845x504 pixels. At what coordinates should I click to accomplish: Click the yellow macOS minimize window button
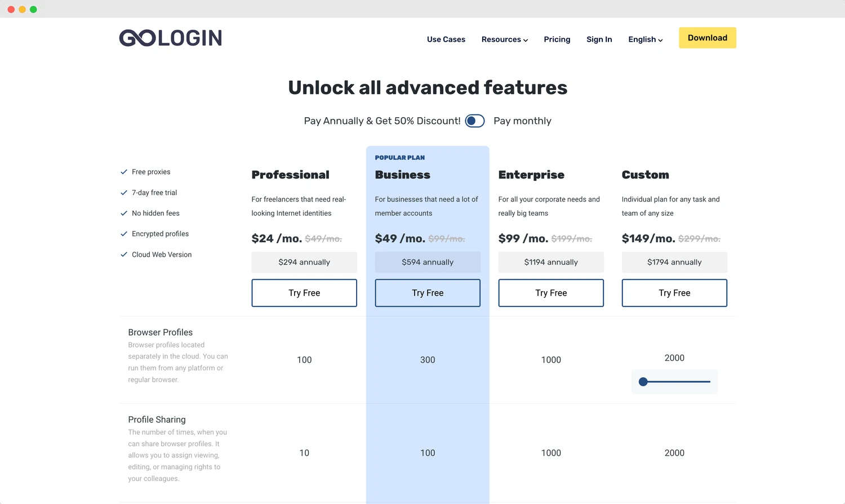click(x=22, y=10)
